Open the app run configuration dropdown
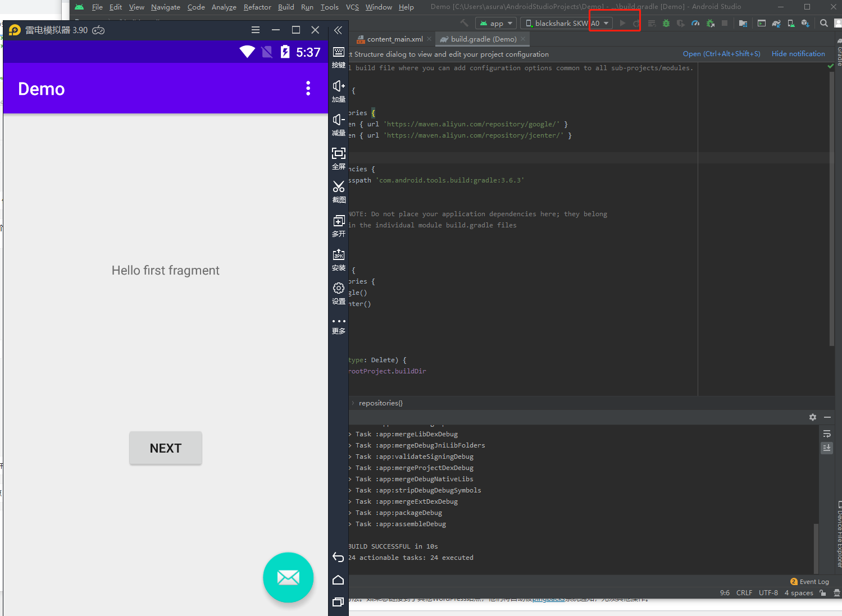Screen dimensions: 842x616 pos(496,24)
